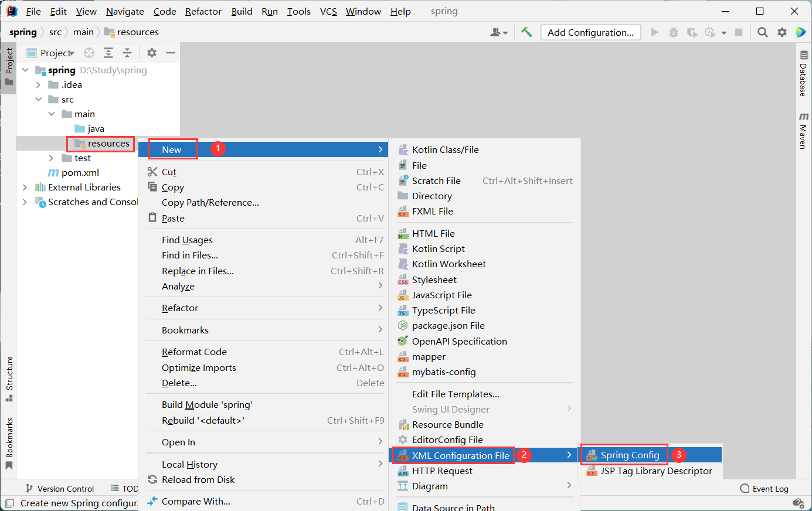Click the Stop square icon in toolbar
This screenshot has width=812, height=511.
[x=739, y=32]
